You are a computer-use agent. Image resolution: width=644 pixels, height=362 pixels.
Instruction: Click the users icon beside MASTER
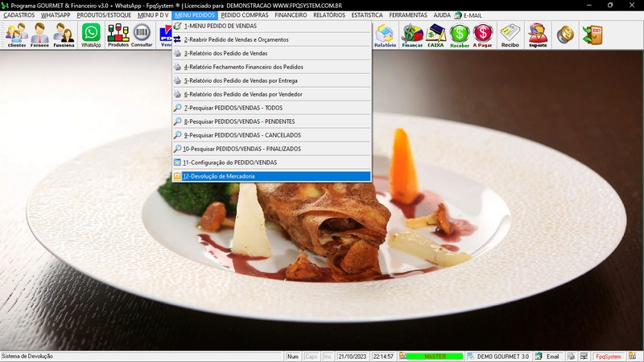tap(403, 356)
